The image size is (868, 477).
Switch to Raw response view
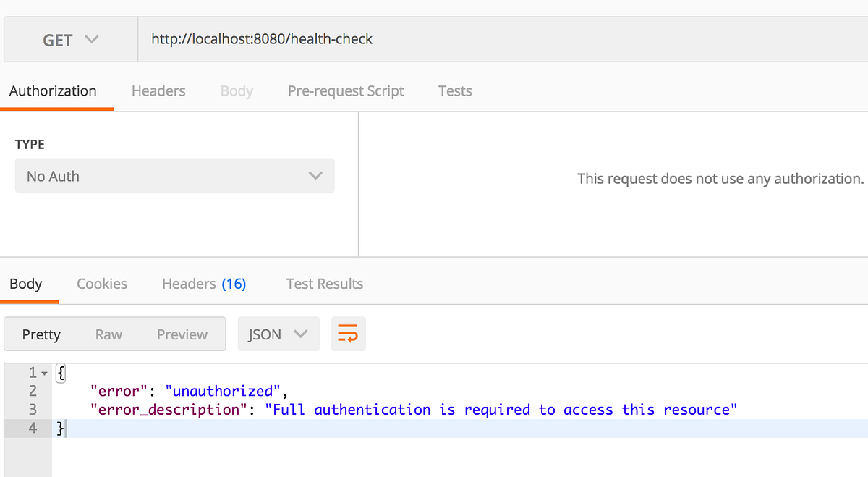click(x=109, y=334)
